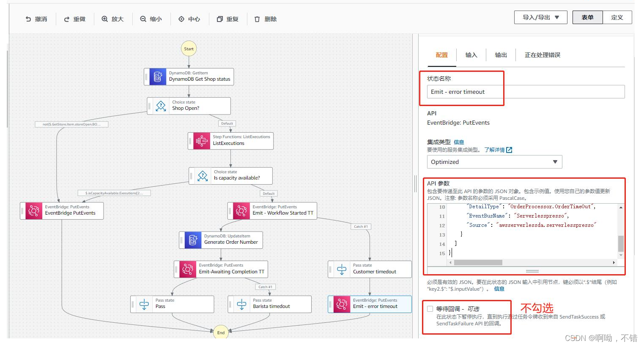Click the Default label under Is capacity available?
The height and width of the screenshot is (346, 644).
tap(269, 193)
